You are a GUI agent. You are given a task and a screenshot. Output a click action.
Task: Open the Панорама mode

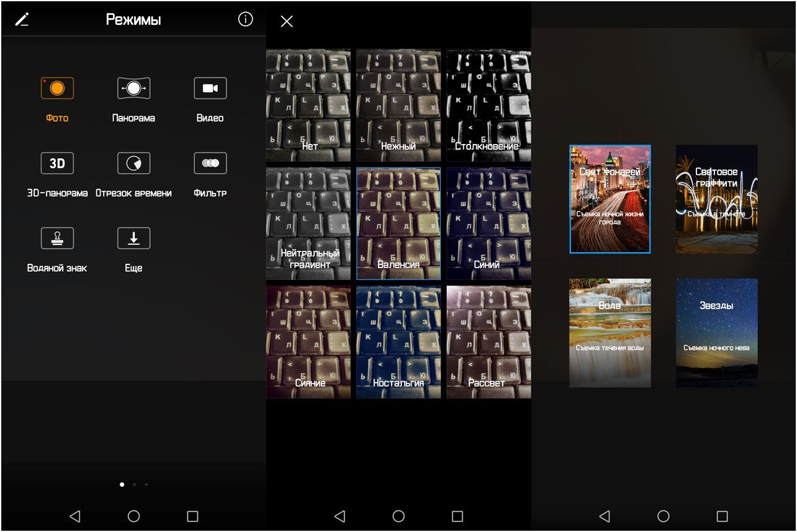(133, 88)
